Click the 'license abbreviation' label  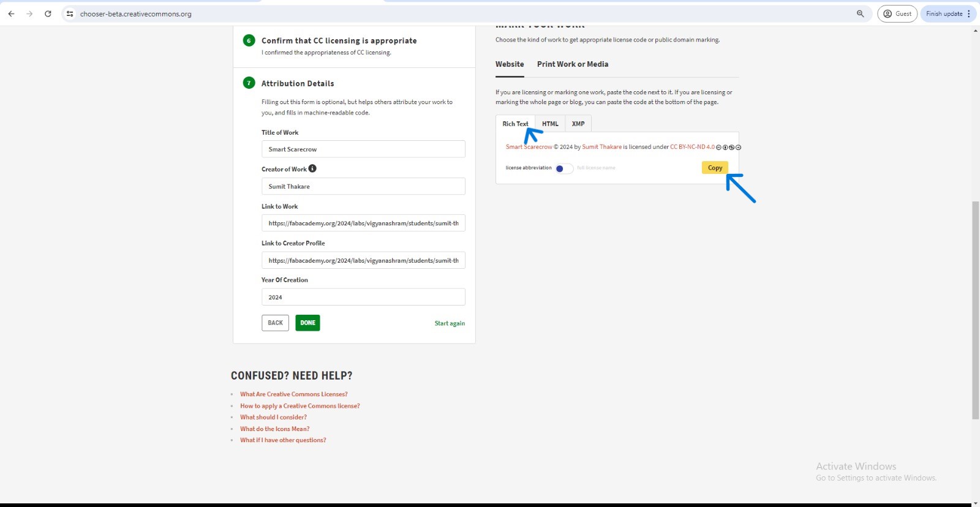click(x=529, y=168)
